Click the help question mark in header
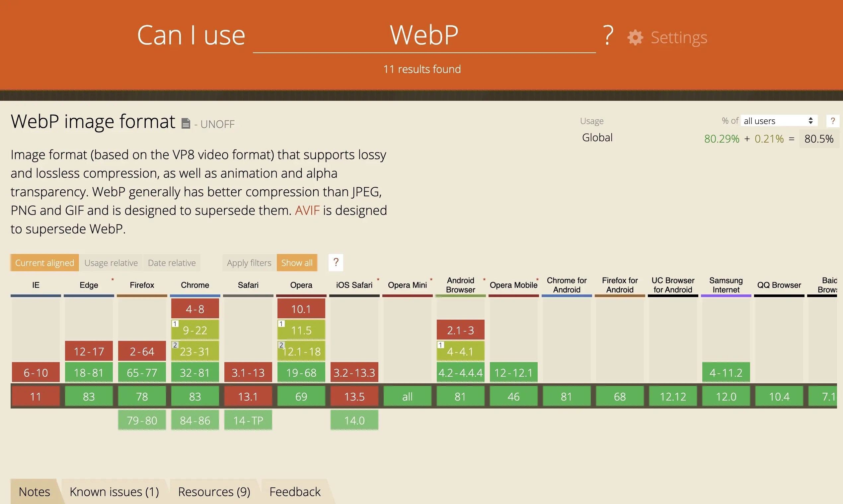This screenshot has height=504, width=843. click(x=608, y=35)
